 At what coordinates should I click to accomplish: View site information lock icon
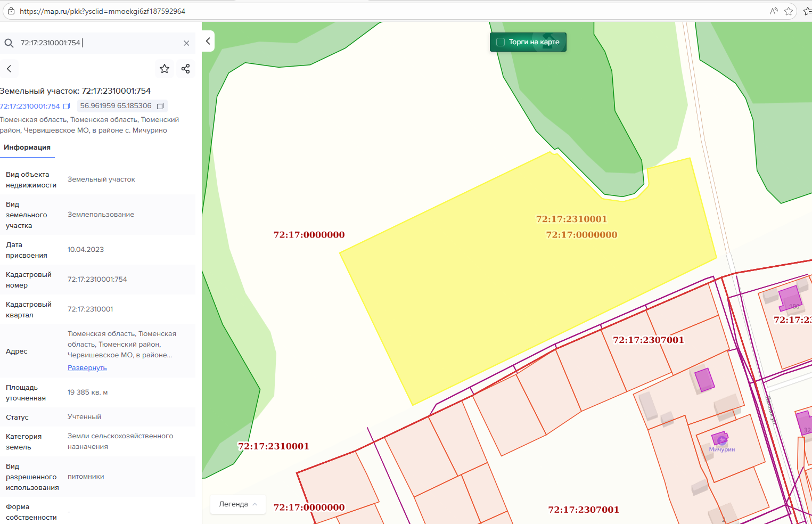[11, 11]
